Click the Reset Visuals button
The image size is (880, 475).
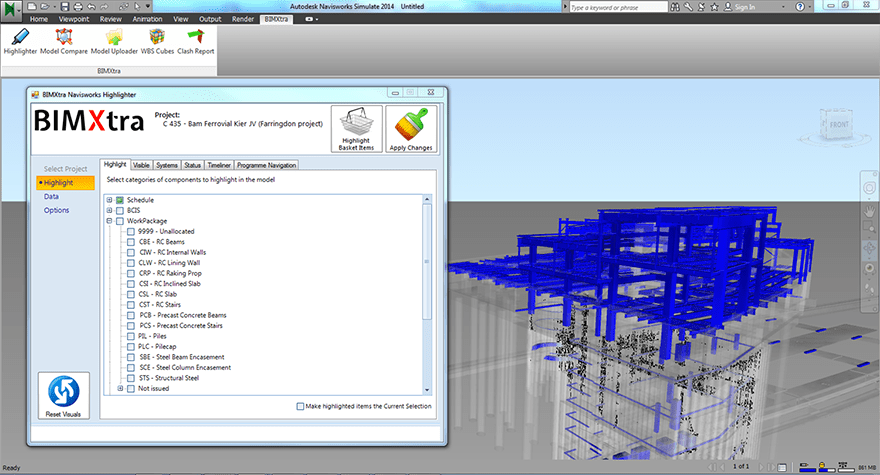pyautogui.click(x=63, y=395)
